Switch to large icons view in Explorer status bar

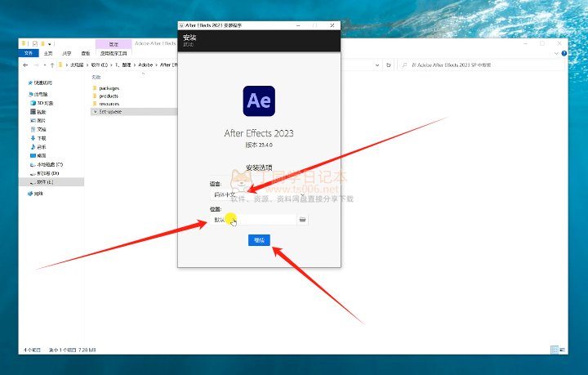tap(562, 350)
